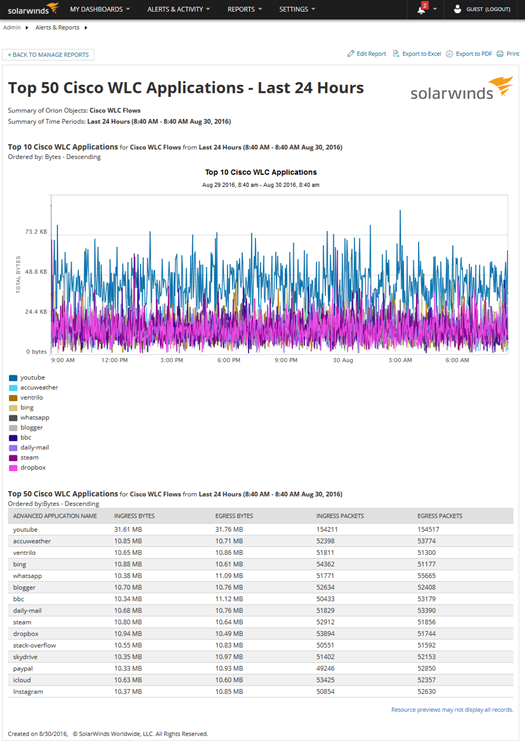Click the Print link
Image resolution: width=525 pixels, height=747 pixels.
513,54
